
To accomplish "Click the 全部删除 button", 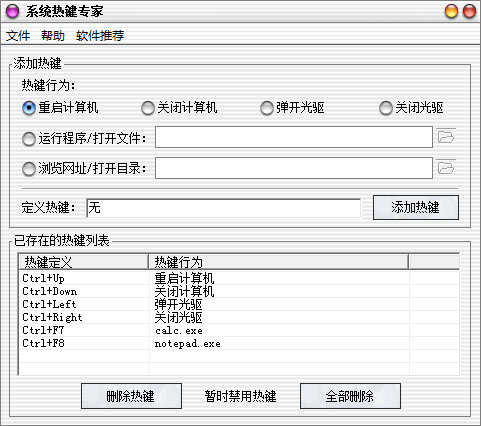I will [x=350, y=396].
